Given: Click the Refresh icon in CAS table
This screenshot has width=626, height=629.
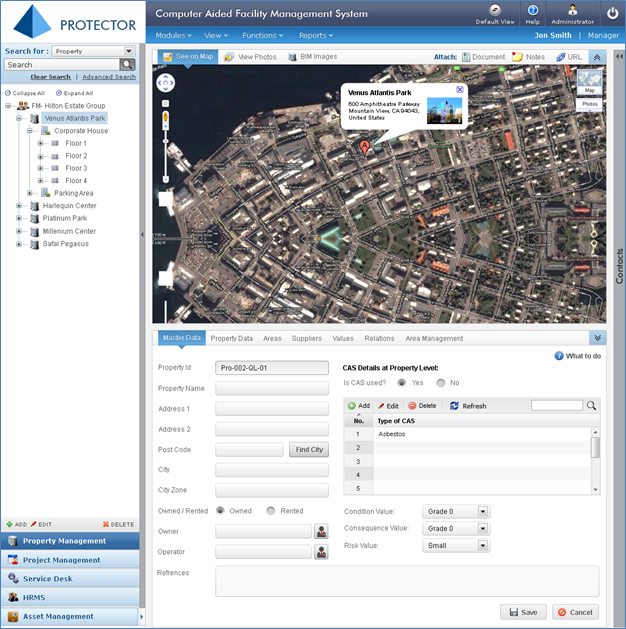Looking at the screenshot, I should click(454, 406).
